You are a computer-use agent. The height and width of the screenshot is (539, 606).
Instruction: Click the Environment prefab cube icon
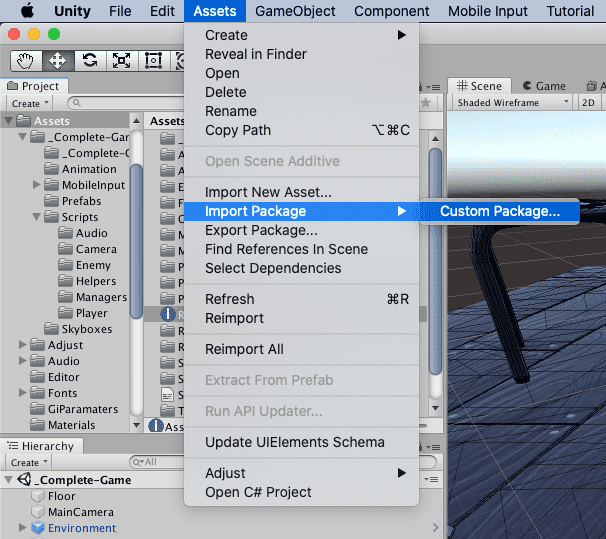[x=38, y=528]
